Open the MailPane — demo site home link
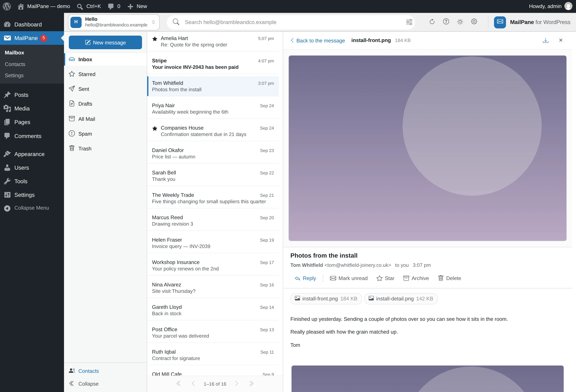Screen dimensions: 576x392 (44, 6)
